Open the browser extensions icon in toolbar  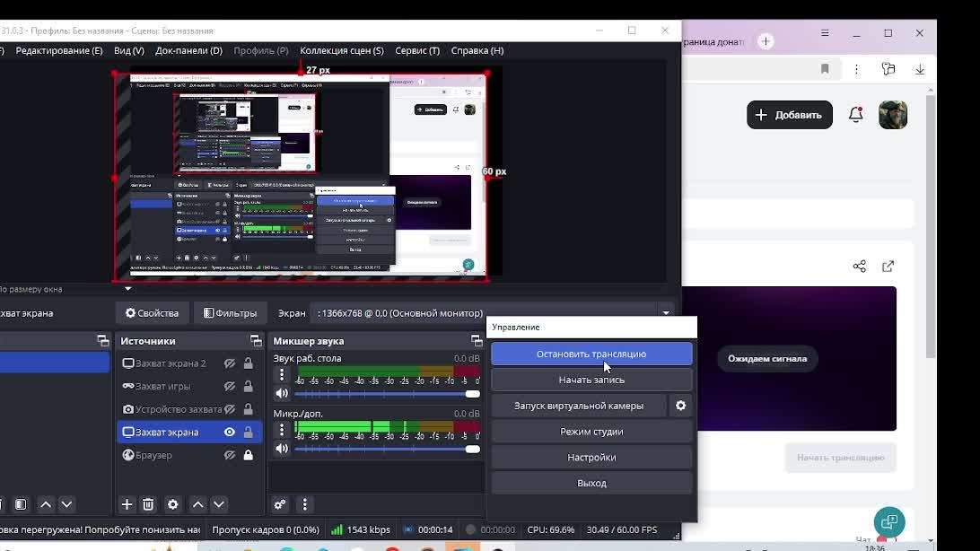point(888,69)
